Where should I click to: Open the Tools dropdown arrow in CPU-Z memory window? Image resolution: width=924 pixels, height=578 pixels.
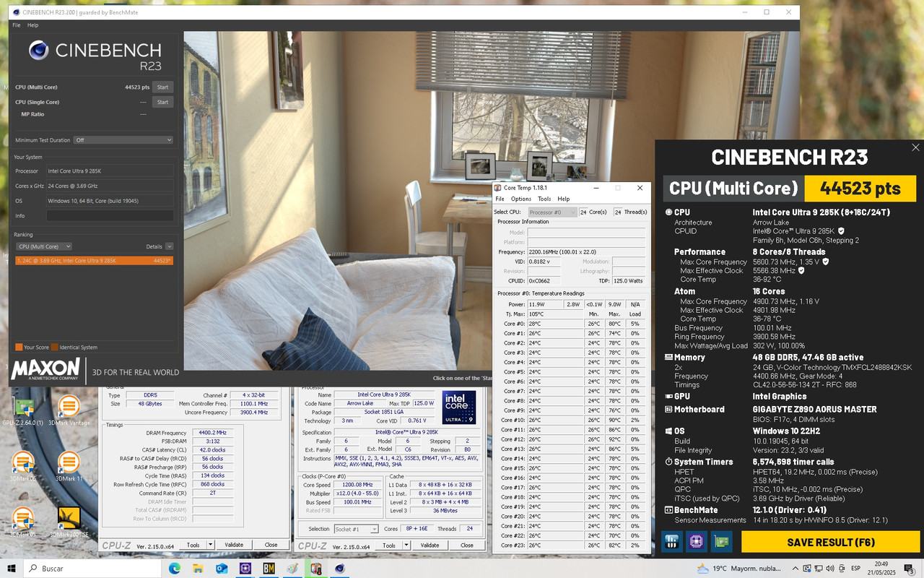(x=211, y=545)
